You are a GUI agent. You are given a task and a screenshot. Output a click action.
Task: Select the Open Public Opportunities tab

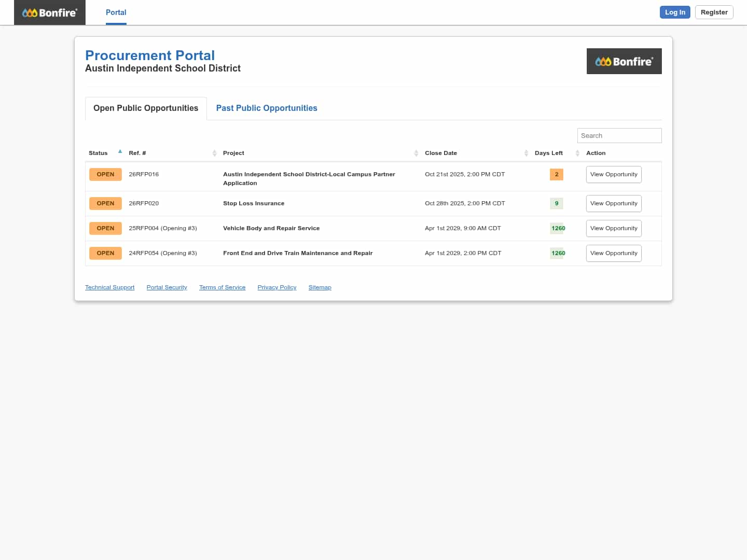146,108
